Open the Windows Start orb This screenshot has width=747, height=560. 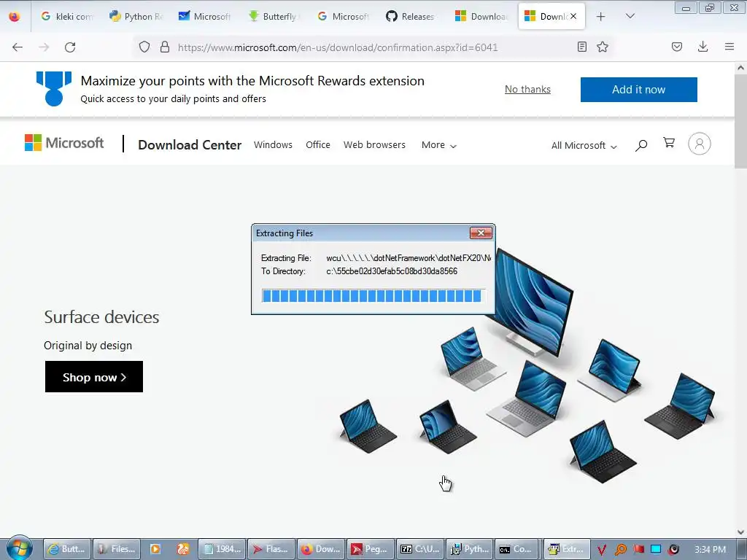(x=20, y=548)
